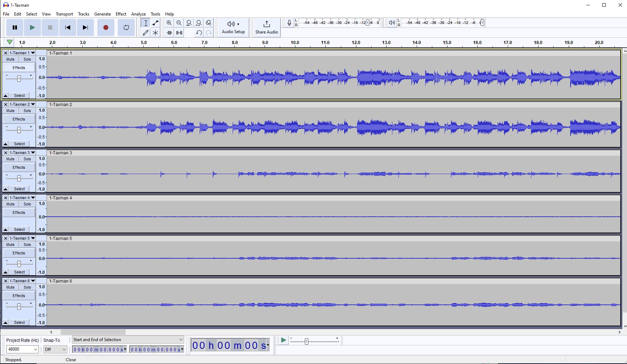627x364 pixels.
Task: Mute the 1-Taxman 2 track
Action: coord(11,111)
